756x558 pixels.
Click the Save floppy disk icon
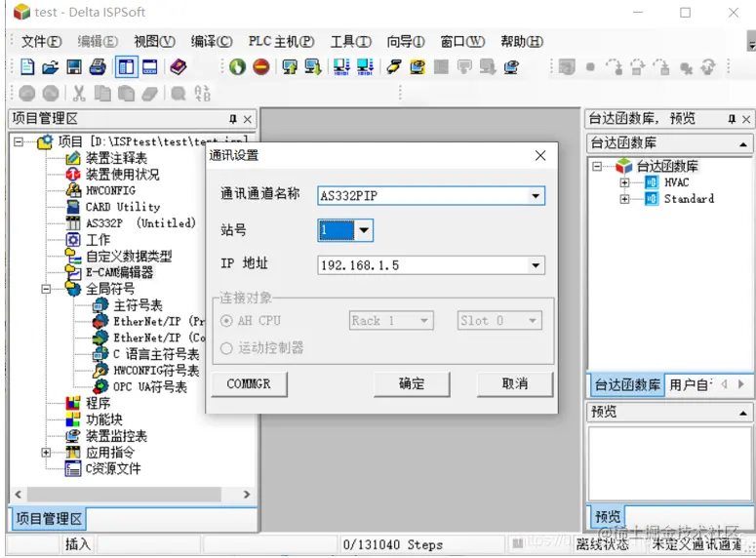point(74,66)
